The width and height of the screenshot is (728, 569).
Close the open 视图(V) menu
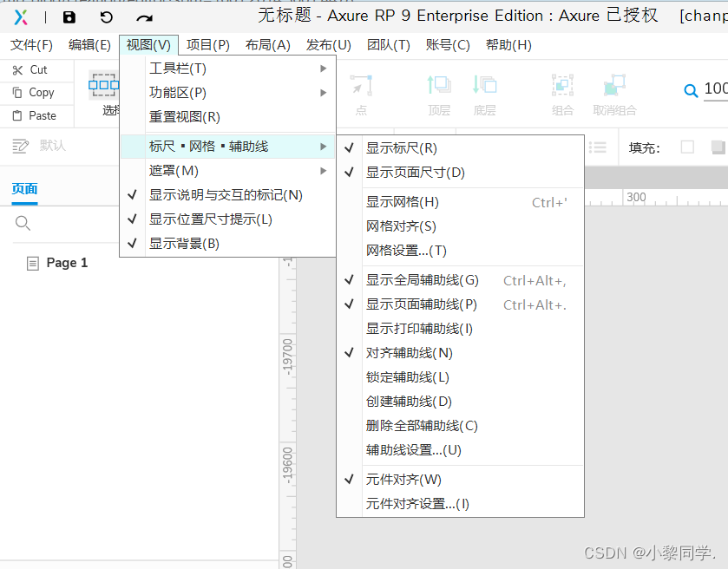148,45
